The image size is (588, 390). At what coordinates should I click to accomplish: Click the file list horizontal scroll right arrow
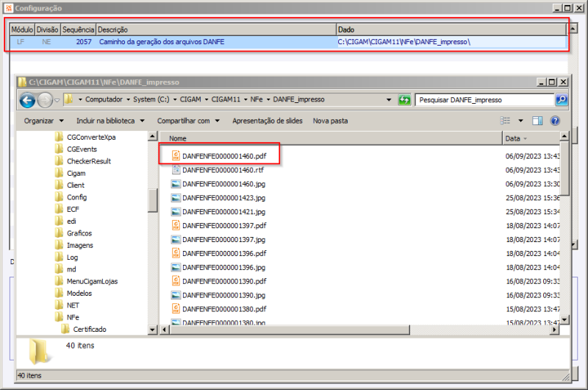coord(555,330)
